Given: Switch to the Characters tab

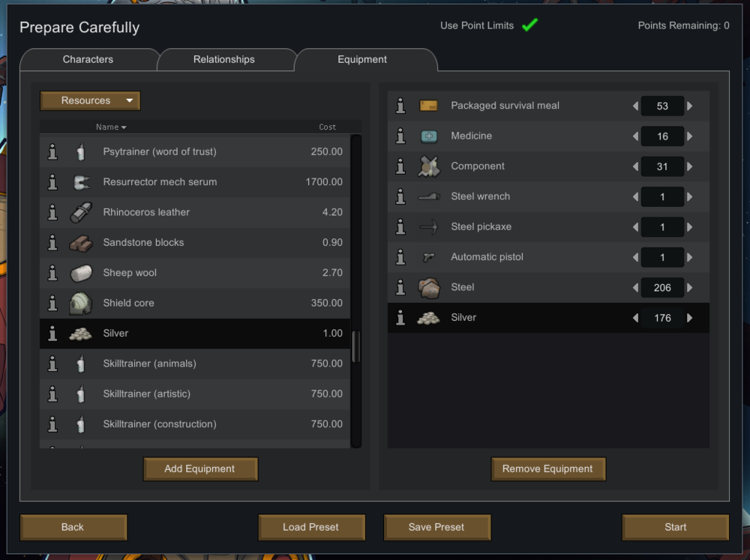Looking at the screenshot, I should pos(88,59).
